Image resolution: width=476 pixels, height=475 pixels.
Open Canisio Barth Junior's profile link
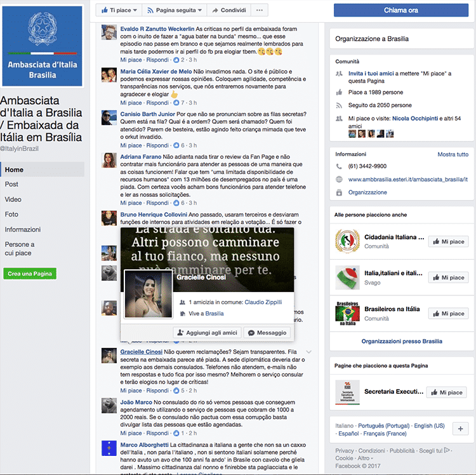click(x=147, y=114)
